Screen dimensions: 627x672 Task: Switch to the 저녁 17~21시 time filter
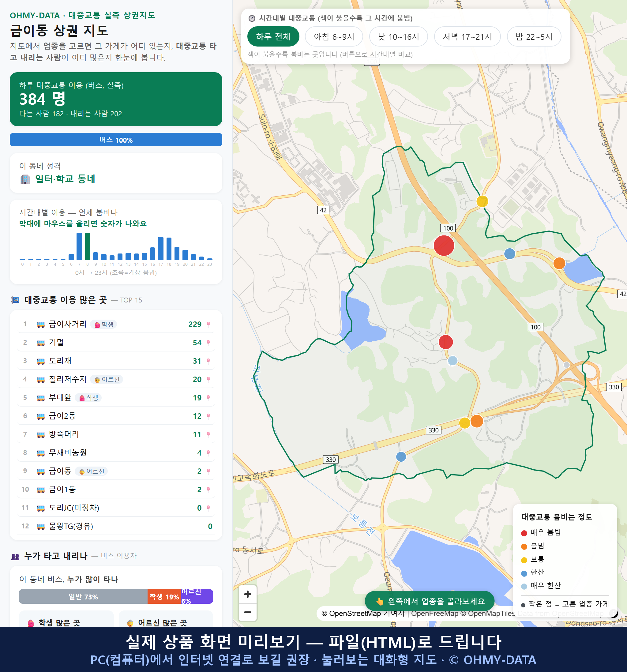click(467, 36)
